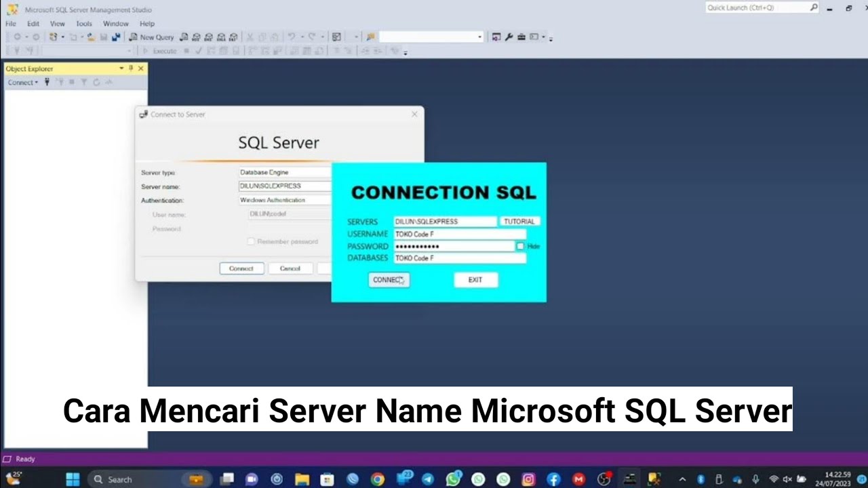Click the Server type Database Engine combo box
The height and width of the screenshot is (488, 868).
tap(285, 172)
